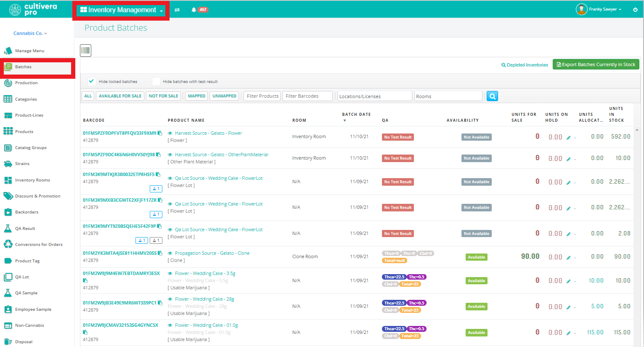Show only MAPPED batches

tap(196, 96)
